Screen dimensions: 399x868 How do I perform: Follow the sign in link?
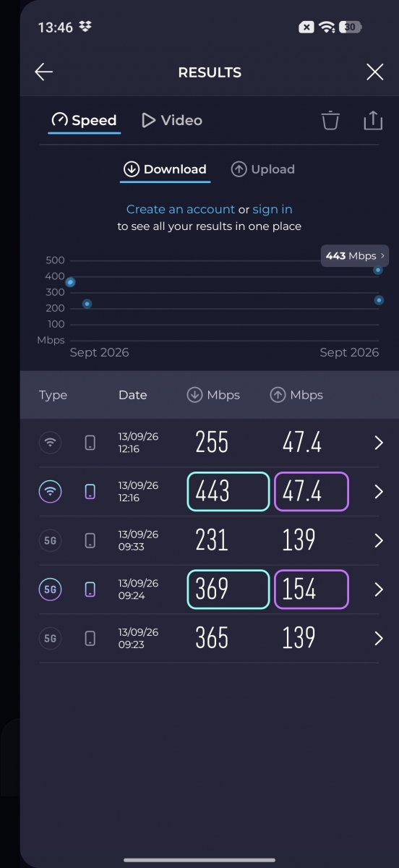coord(273,209)
